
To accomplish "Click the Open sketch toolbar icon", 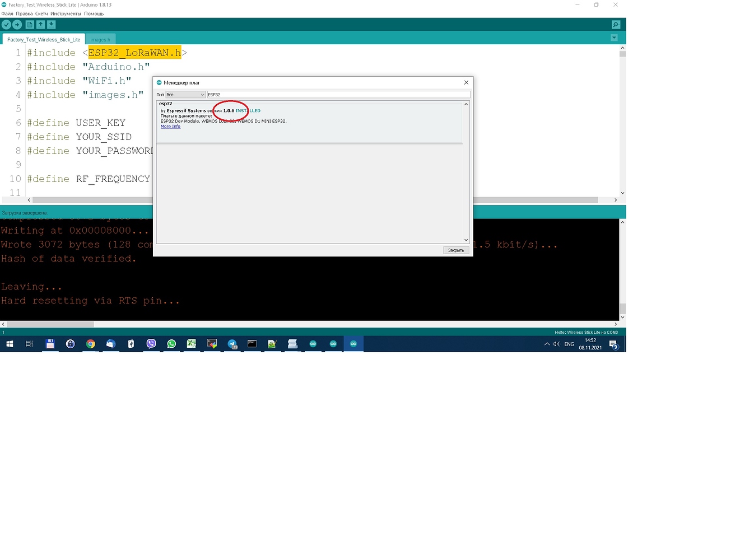I will 40,25.
